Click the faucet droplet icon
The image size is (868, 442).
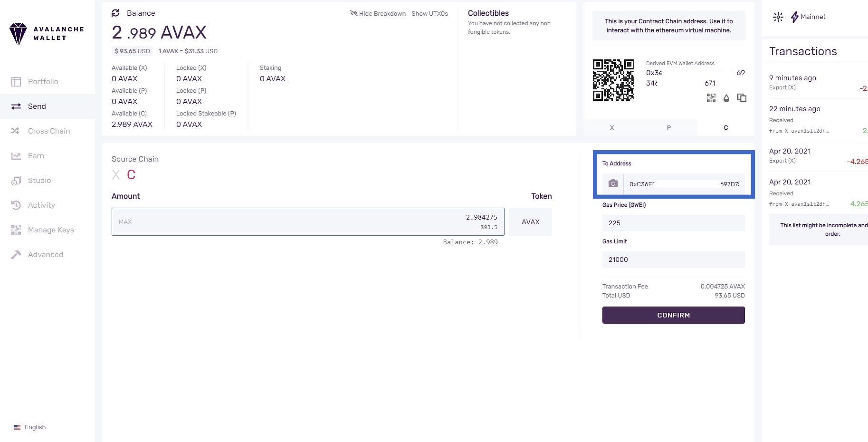(x=726, y=98)
